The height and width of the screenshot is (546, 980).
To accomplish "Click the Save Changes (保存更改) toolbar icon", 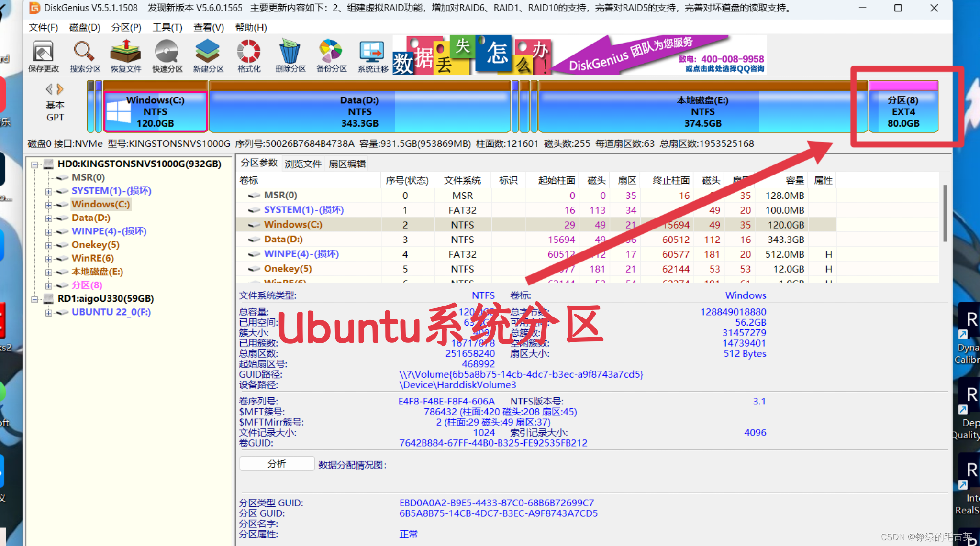I will coord(43,55).
